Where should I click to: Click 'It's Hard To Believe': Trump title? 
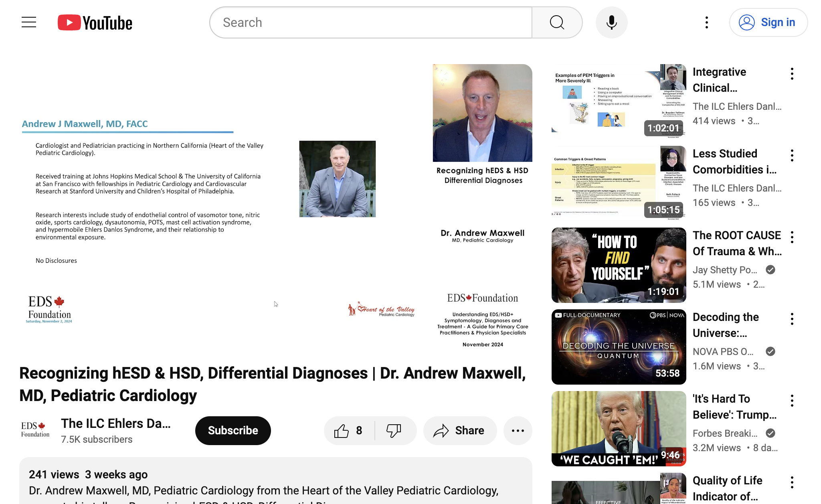[734, 407]
